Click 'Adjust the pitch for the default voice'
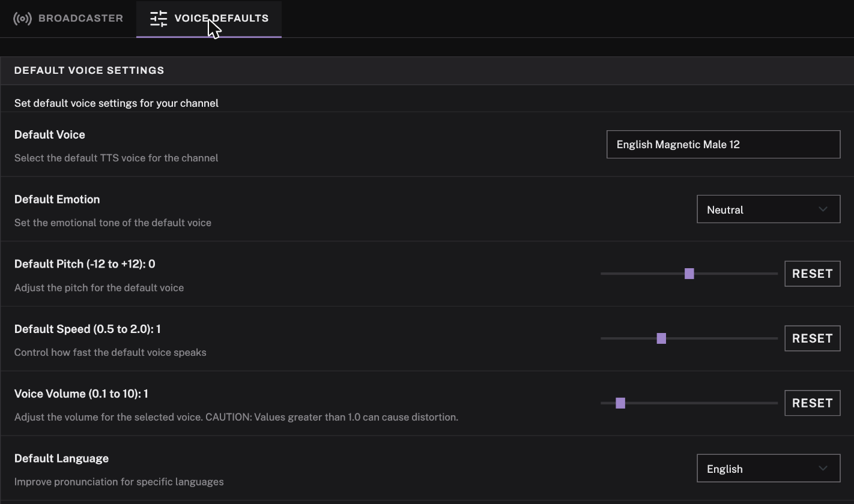Screen dimensions: 854x504 pos(99,287)
